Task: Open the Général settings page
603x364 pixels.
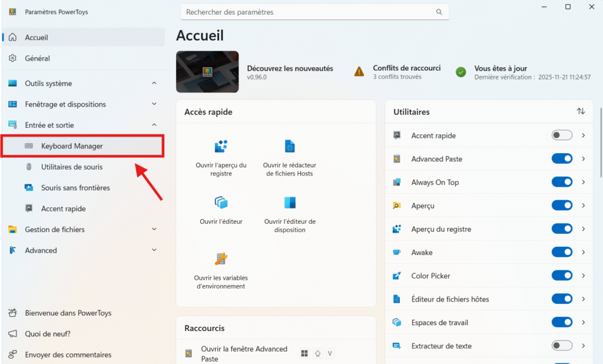Action: (37, 58)
